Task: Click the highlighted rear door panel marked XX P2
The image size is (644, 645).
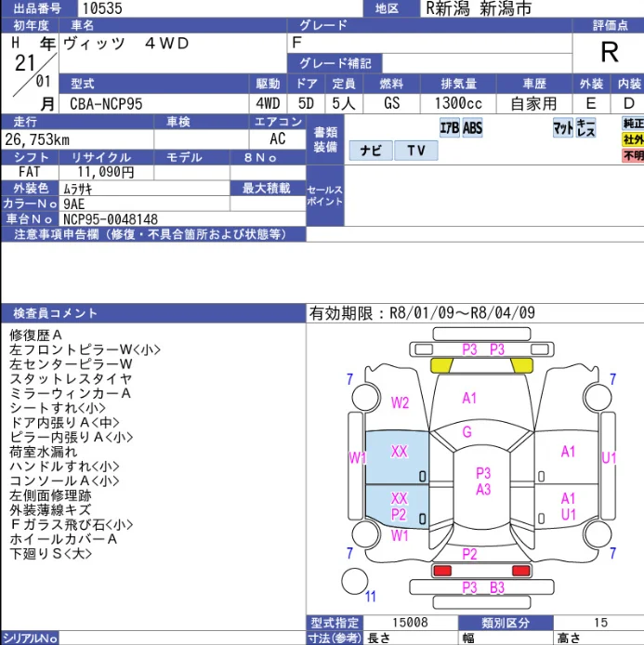Action: (x=397, y=506)
